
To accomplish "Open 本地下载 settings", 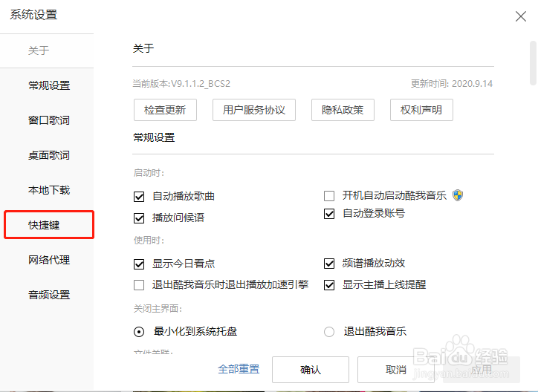I will (x=49, y=190).
